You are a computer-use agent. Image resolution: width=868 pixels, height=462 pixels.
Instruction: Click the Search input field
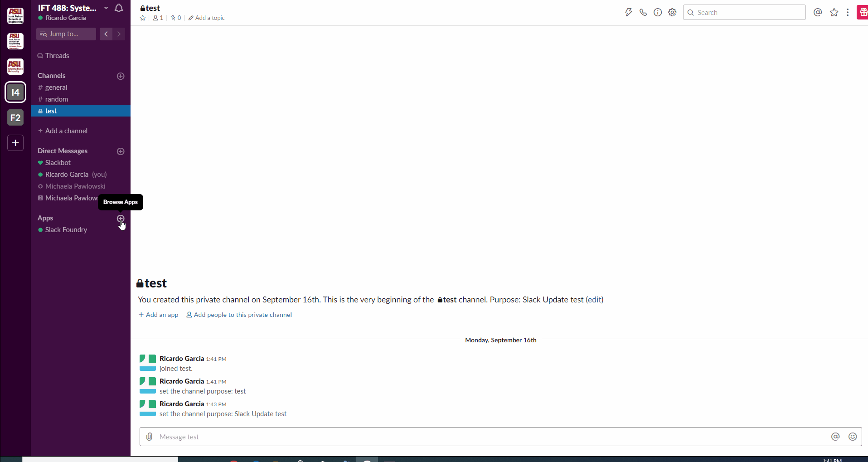[748, 12]
